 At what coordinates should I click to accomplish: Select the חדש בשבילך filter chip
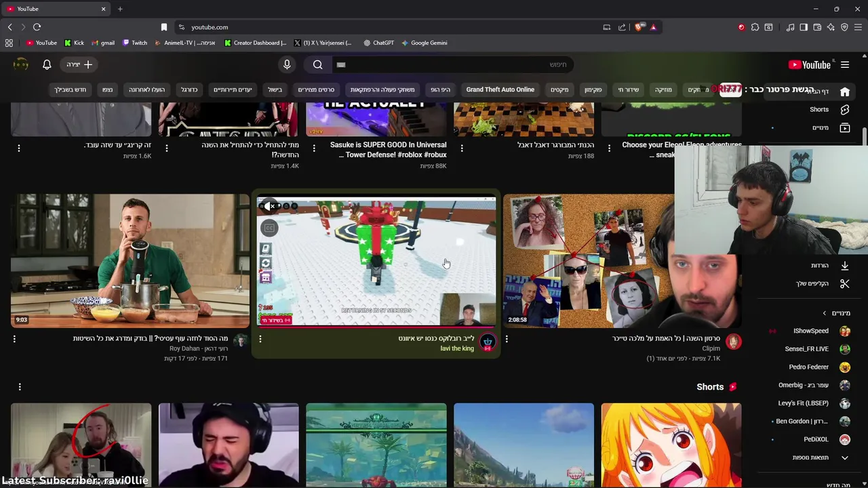coord(71,89)
